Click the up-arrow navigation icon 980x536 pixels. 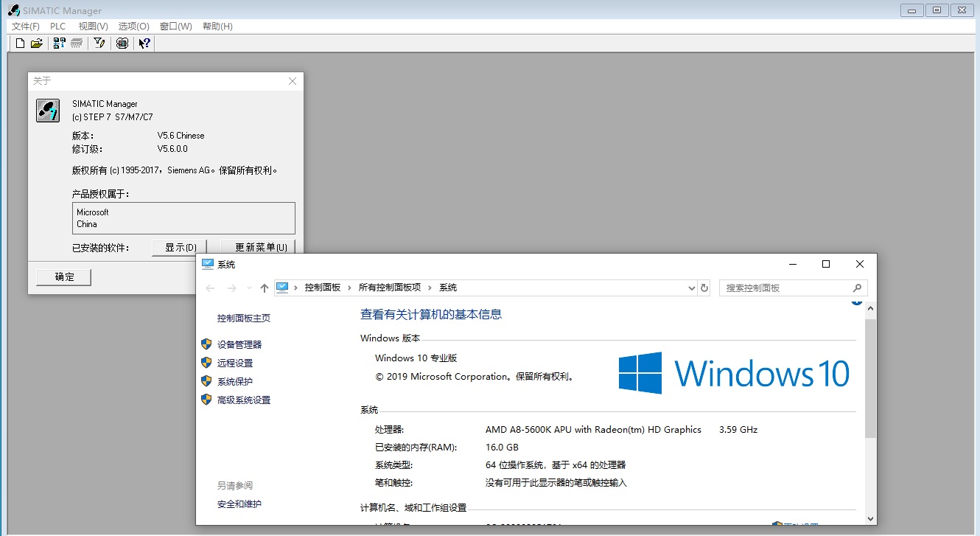tap(265, 288)
